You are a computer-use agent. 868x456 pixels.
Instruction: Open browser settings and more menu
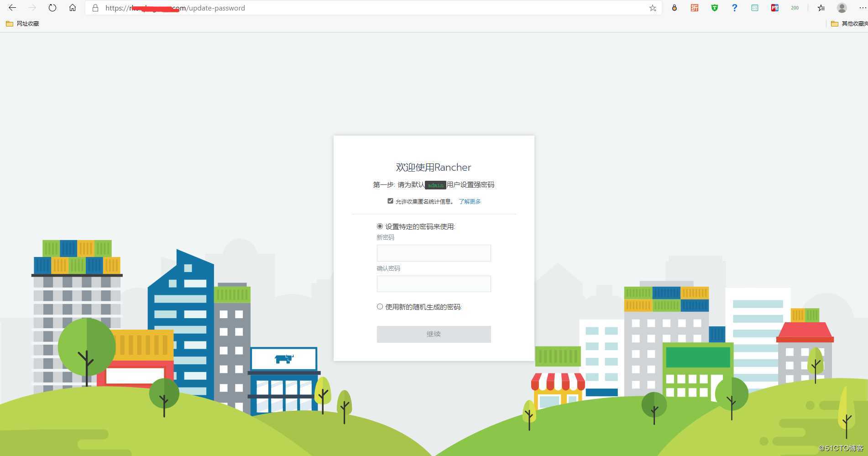point(862,8)
